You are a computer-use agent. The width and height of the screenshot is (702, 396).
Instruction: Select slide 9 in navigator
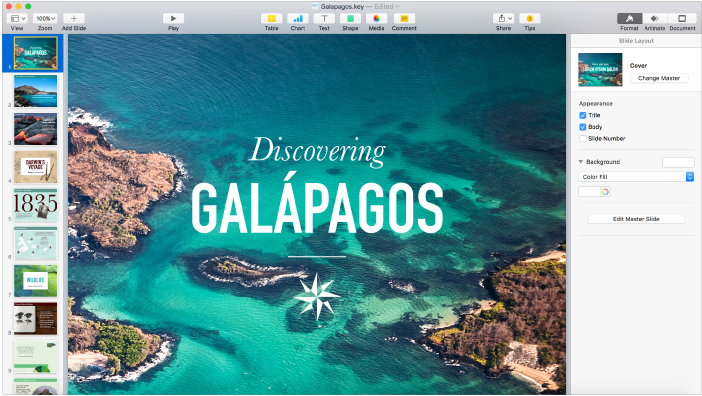(x=36, y=357)
